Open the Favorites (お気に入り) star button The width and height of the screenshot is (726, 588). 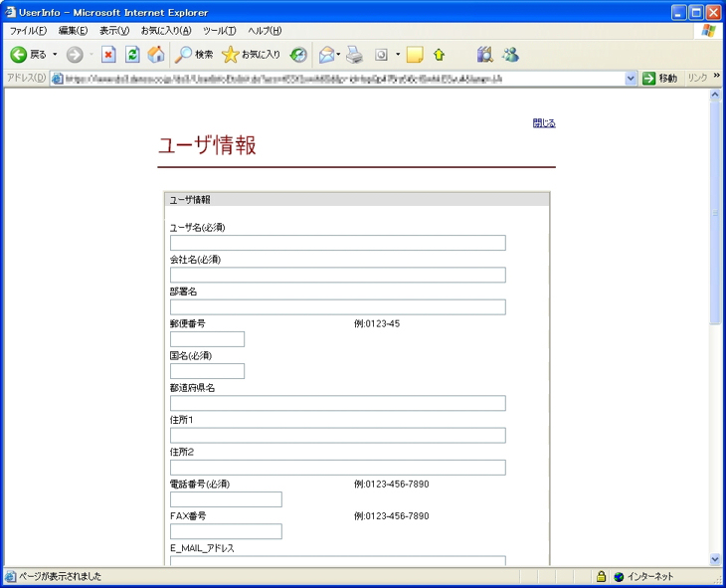pos(251,55)
